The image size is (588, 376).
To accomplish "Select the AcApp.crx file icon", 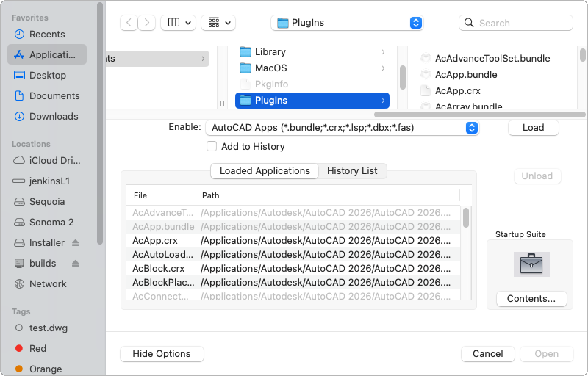I will (425, 91).
